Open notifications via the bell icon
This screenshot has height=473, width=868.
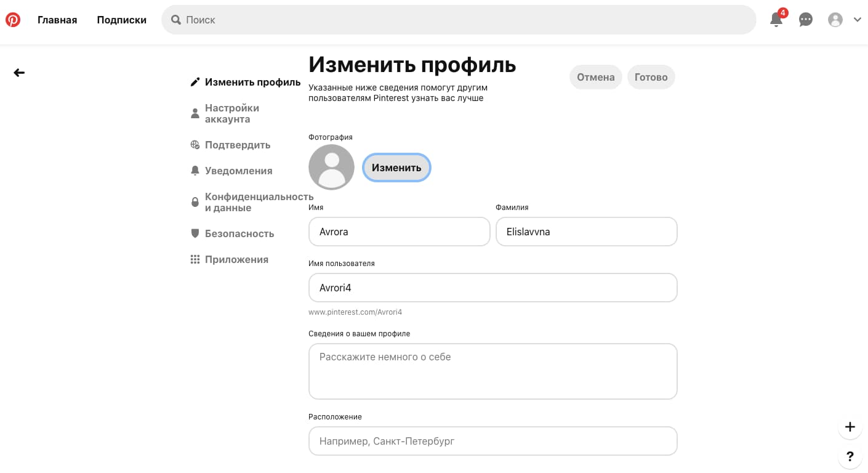point(774,20)
